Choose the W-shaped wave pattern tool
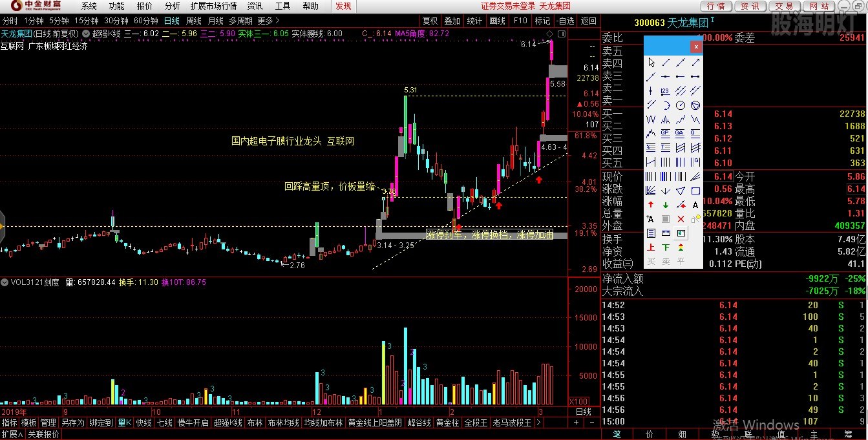The height and width of the screenshot is (440, 868). point(651,119)
